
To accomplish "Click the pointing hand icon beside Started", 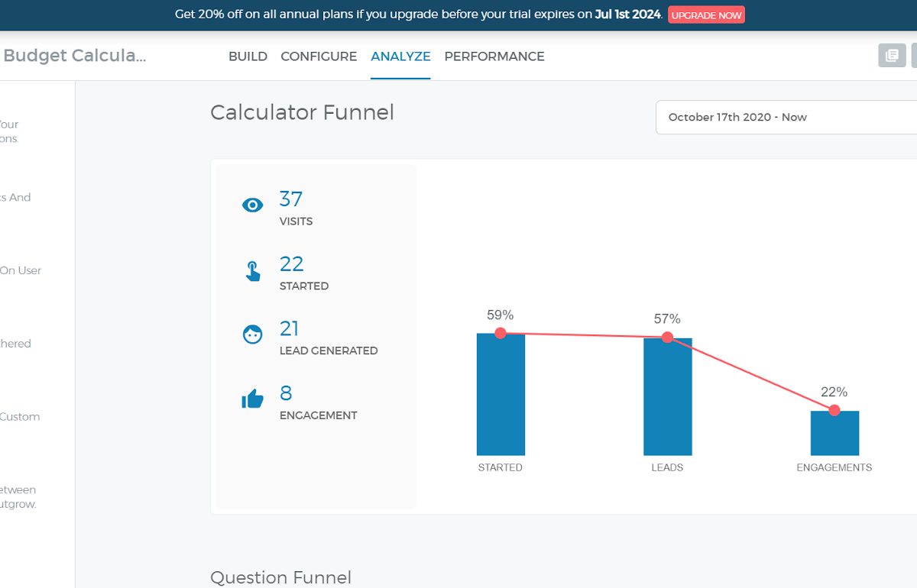I will point(252,271).
